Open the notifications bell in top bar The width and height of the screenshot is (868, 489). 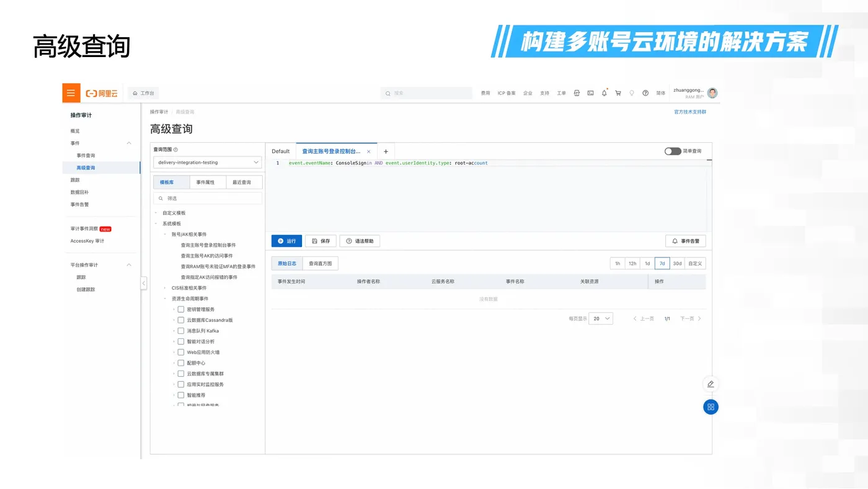tap(604, 93)
